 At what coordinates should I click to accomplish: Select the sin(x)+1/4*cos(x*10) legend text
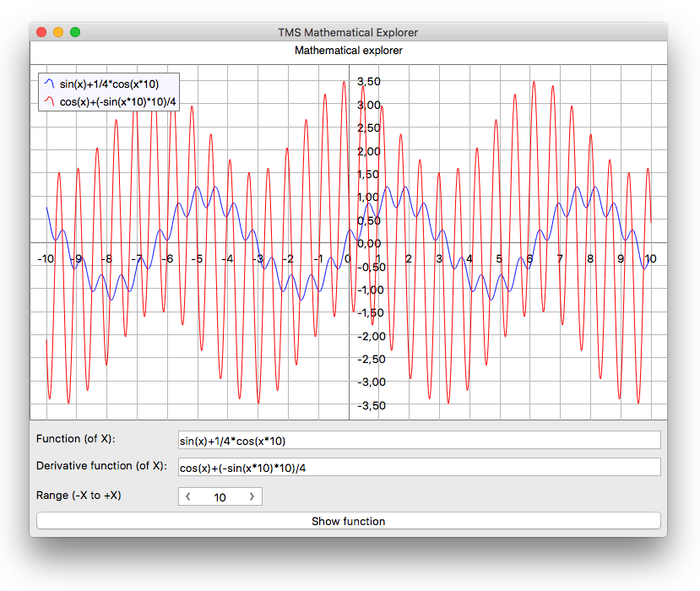click(109, 84)
